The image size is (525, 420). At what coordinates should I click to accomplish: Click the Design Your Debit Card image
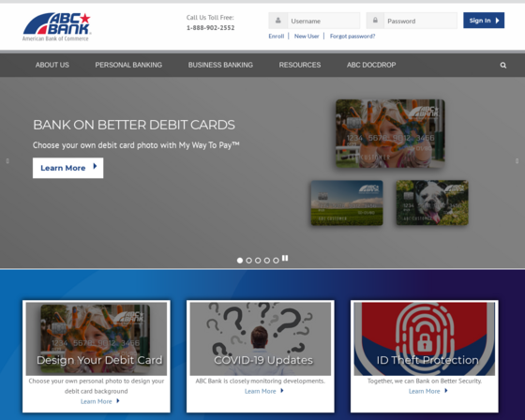(97, 338)
